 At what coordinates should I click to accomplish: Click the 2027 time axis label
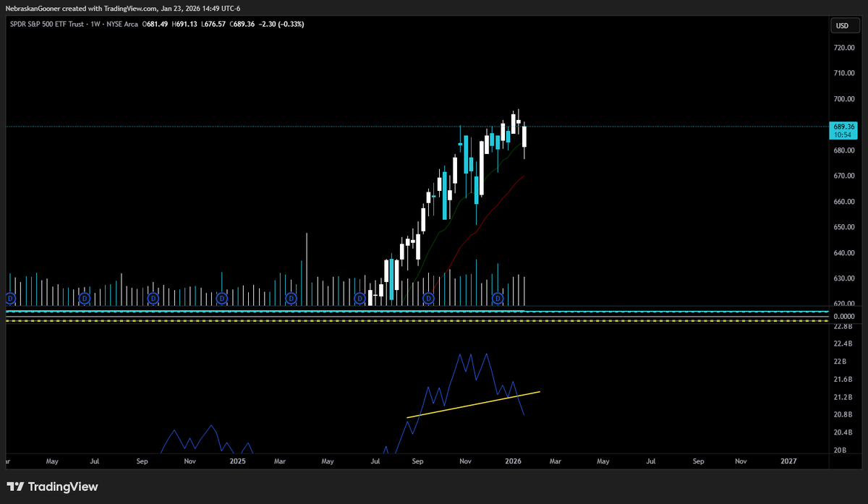tap(789, 461)
